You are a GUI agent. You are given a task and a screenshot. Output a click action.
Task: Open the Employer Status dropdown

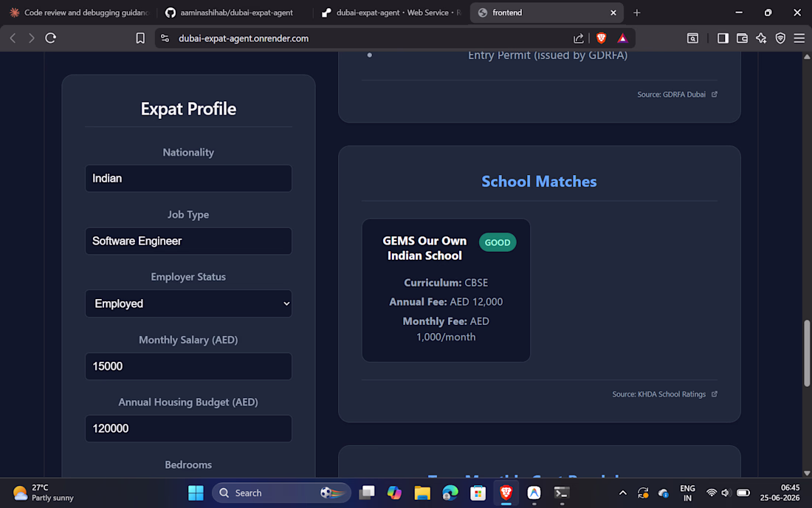(x=188, y=303)
